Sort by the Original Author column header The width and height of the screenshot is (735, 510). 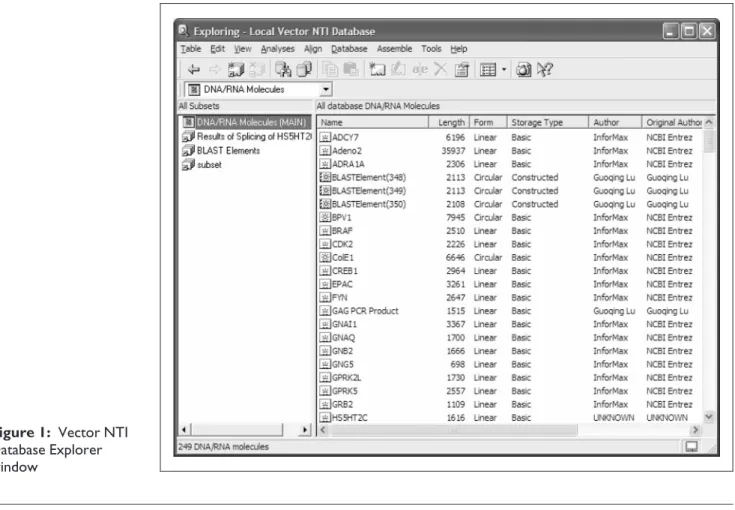tap(672, 122)
